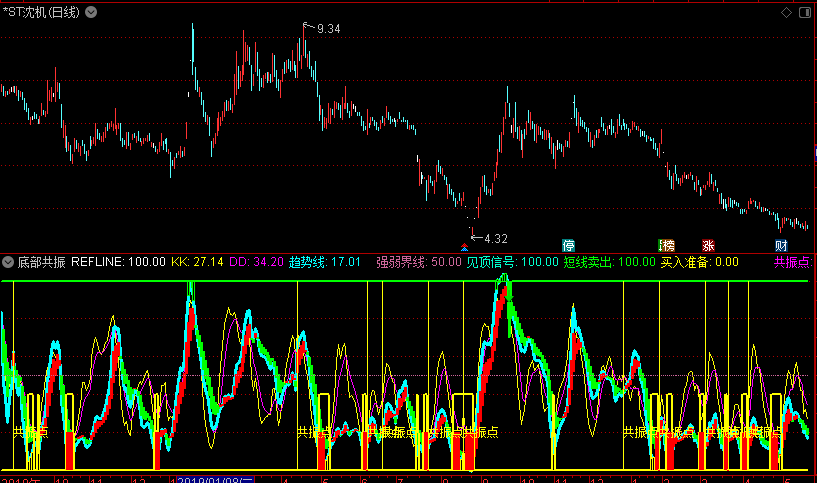Screen dimensions: 817x483
Task: Select the 底部共振 indicator name
Action: 42,262
